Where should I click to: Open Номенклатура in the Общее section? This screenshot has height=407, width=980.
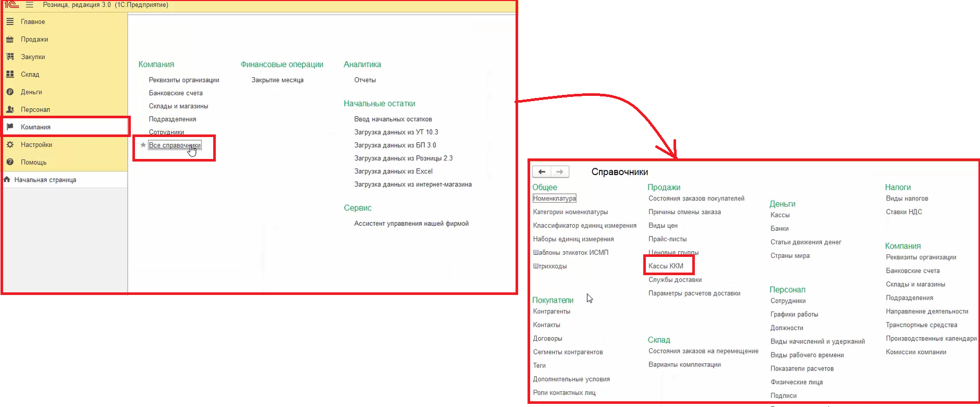tap(554, 199)
